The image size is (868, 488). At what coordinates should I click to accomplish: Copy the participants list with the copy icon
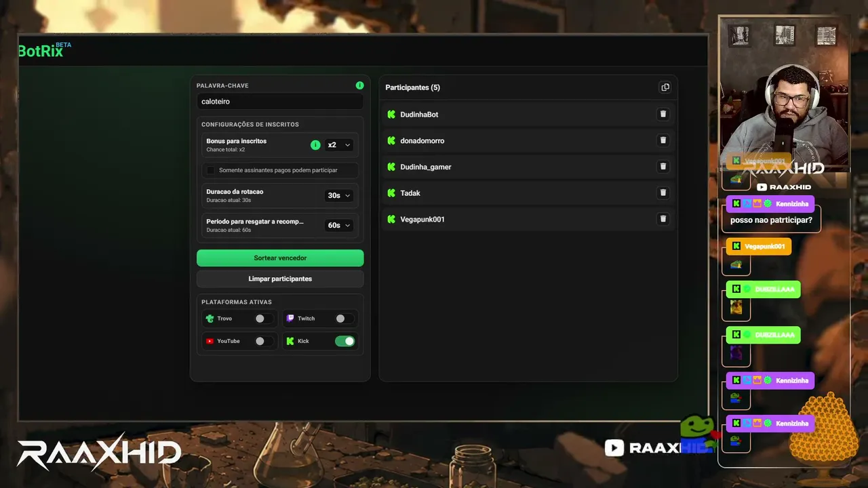(665, 87)
